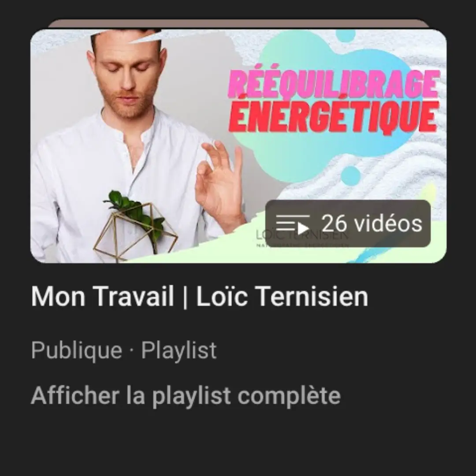Open 'Afficher la playlist complète' link
Viewport: 476px width, 476px height.
pyautogui.click(x=186, y=395)
